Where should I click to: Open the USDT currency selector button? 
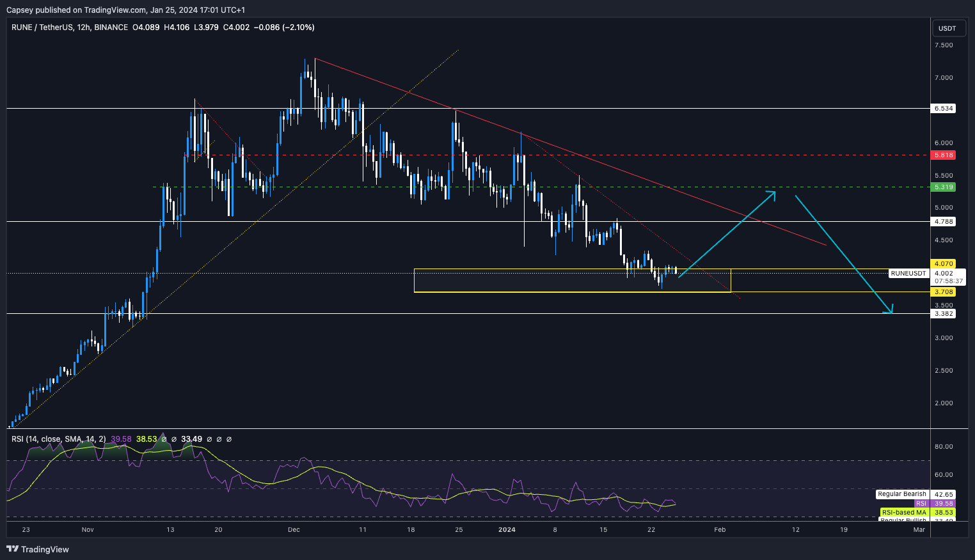click(947, 28)
